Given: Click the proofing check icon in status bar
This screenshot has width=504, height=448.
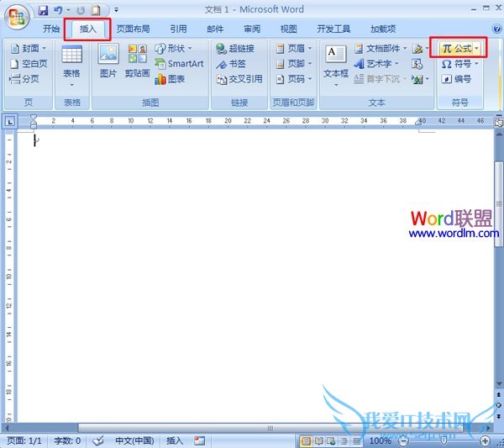Looking at the screenshot, I should coord(98,440).
